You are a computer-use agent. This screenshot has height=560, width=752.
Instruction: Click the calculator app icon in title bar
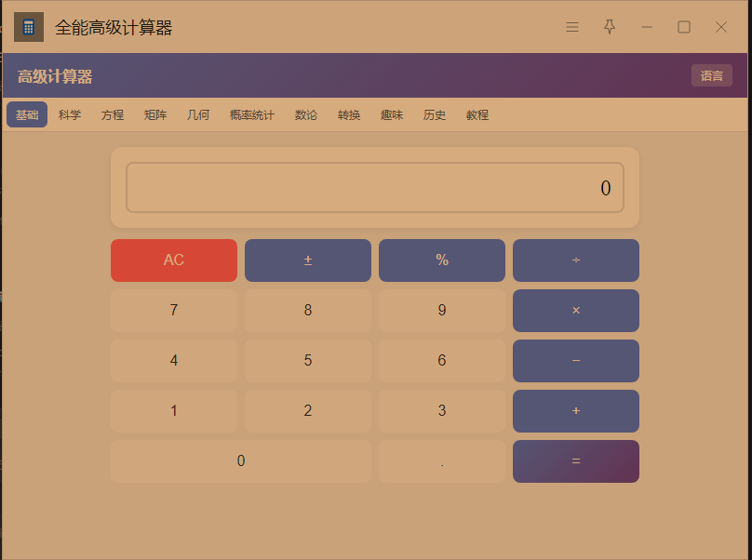tap(29, 27)
